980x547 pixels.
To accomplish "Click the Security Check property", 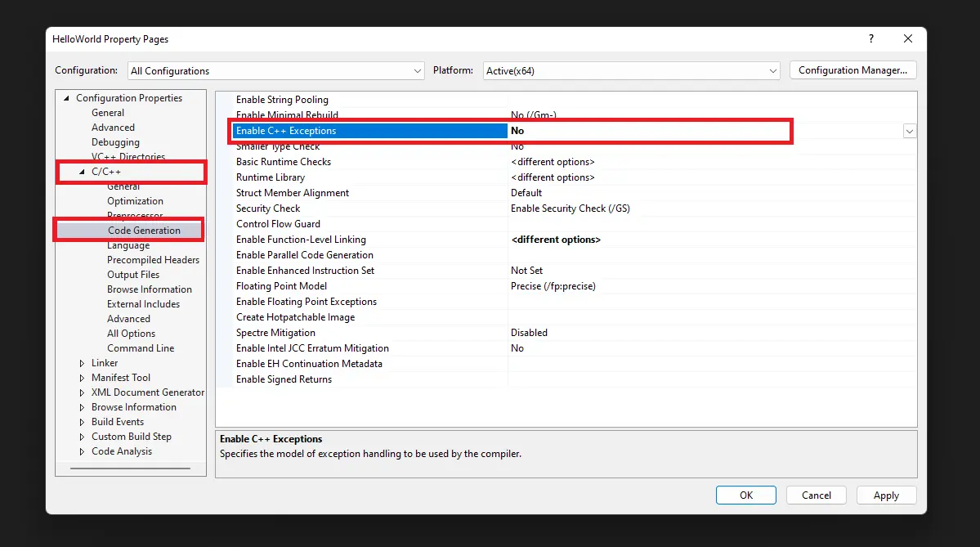I will [x=268, y=208].
